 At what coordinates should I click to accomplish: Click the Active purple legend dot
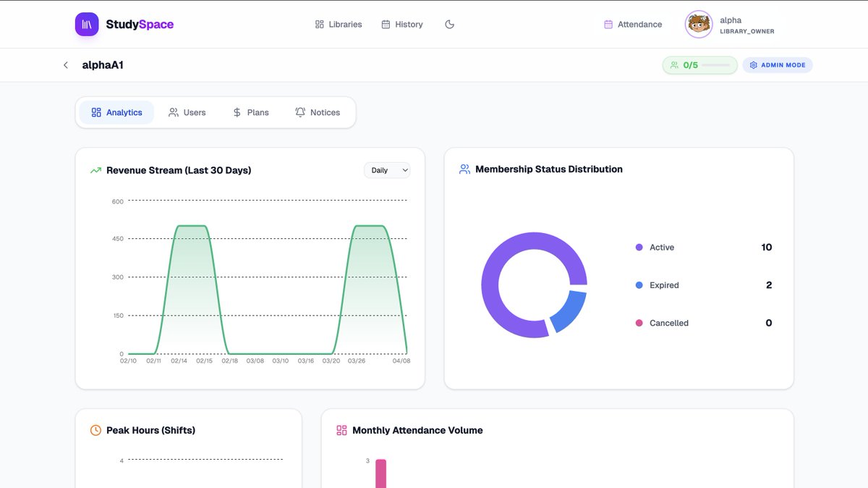[x=639, y=248]
